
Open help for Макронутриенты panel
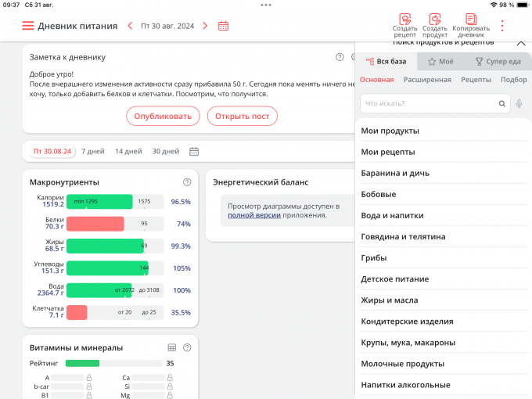[x=187, y=182]
